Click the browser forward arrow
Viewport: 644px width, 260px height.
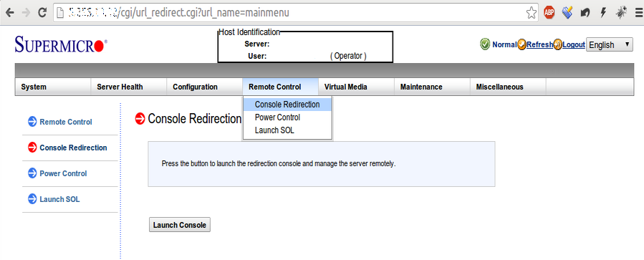(26, 13)
